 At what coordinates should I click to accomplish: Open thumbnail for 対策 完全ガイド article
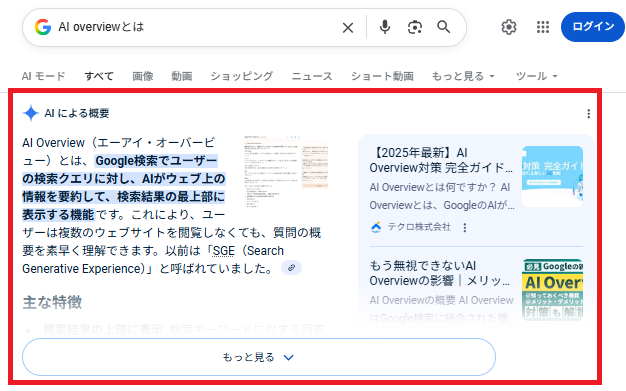click(x=552, y=176)
